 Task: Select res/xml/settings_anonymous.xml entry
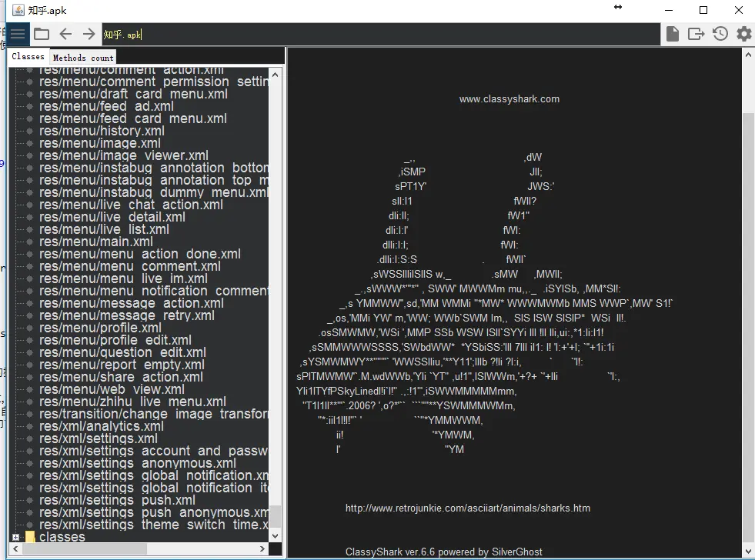pos(138,464)
